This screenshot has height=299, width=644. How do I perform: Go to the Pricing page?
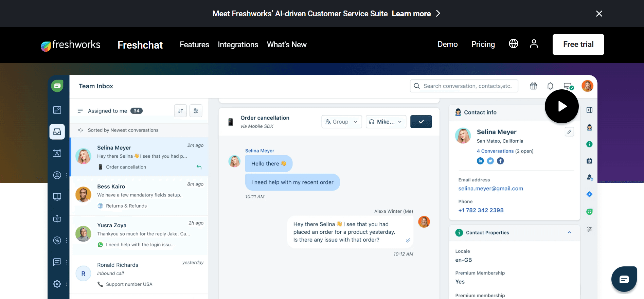[483, 44]
